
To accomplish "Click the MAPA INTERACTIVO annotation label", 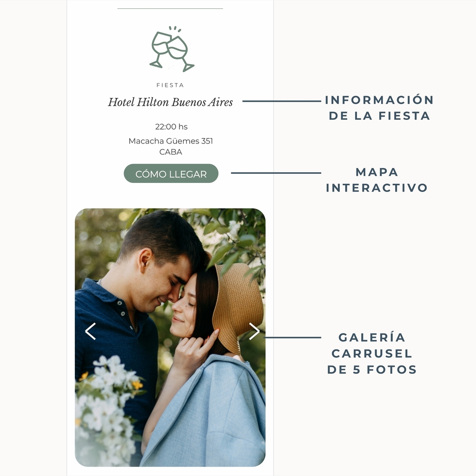I will 377,180.
